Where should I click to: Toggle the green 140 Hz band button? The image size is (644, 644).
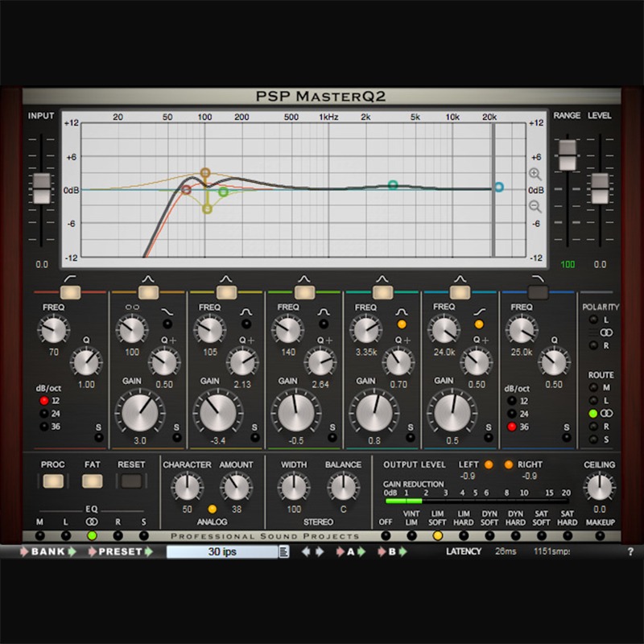(x=304, y=292)
